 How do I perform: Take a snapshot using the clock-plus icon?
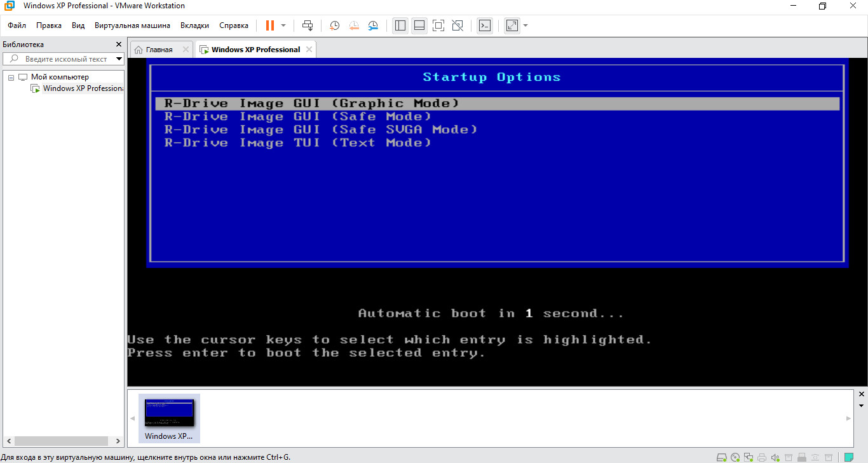334,25
